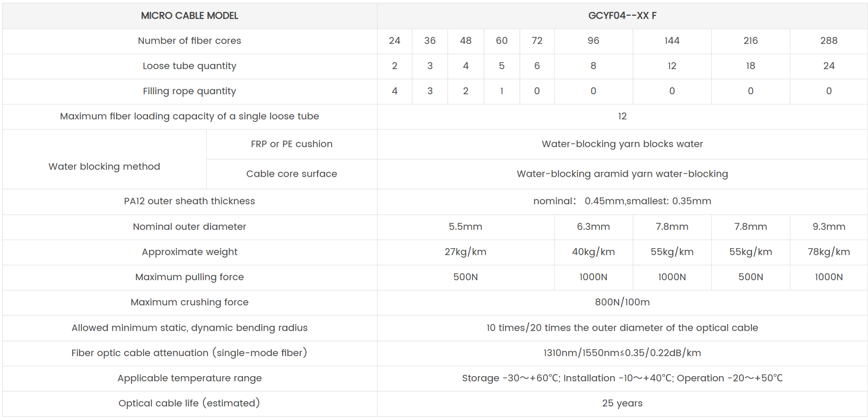Viewport: 868px width, 420px height.
Task: Click the Water blocking method cell
Action: [x=104, y=166]
